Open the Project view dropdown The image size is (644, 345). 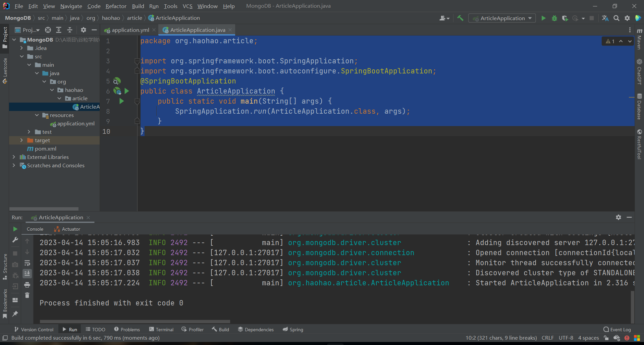pyautogui.click(x=28, y=30)
